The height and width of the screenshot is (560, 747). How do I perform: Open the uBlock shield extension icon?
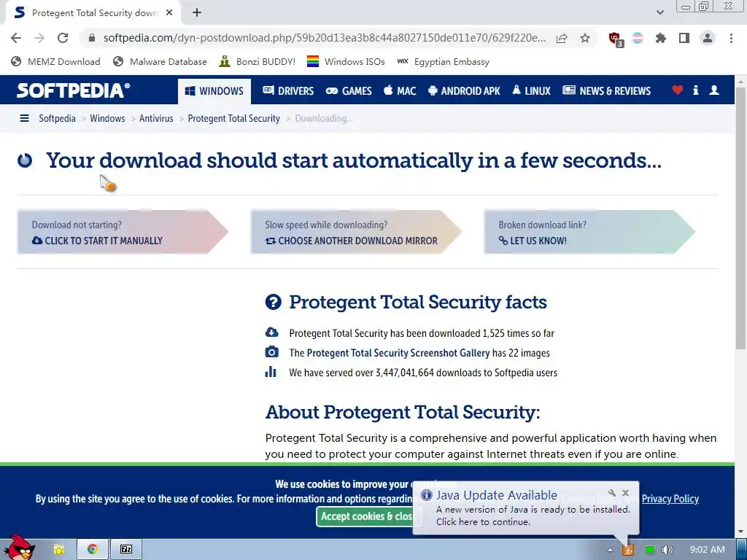pos(616,39)
